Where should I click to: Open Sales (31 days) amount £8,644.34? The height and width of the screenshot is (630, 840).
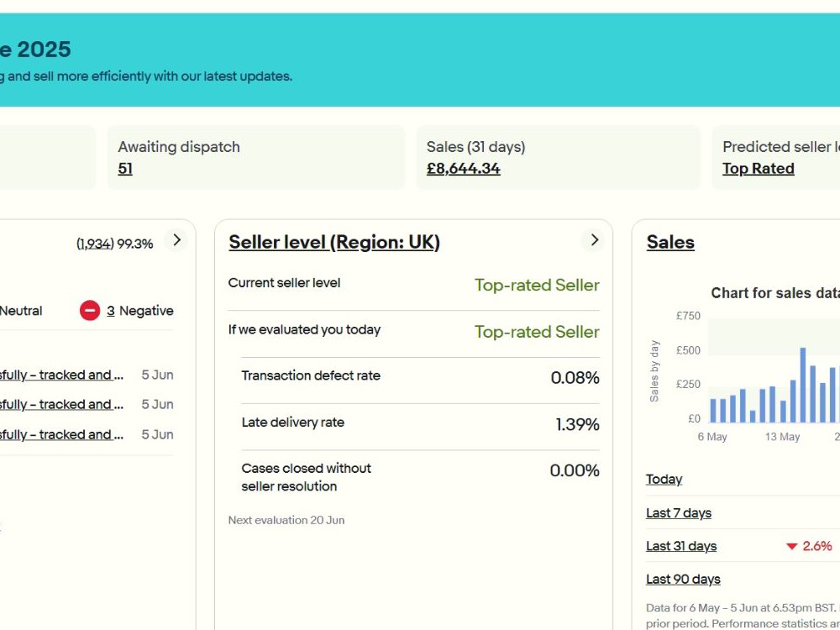point(464,169)
